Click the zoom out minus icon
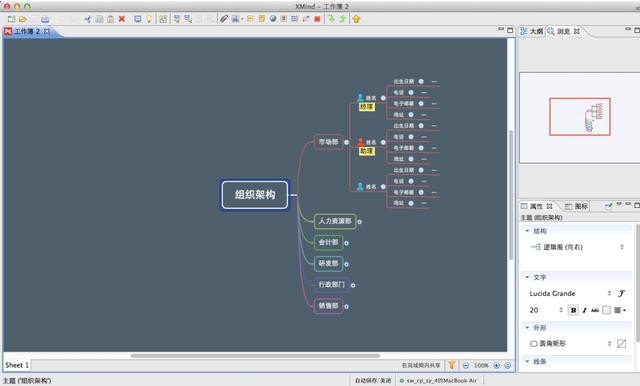640x386 pixels. click(x=466, y=365)
